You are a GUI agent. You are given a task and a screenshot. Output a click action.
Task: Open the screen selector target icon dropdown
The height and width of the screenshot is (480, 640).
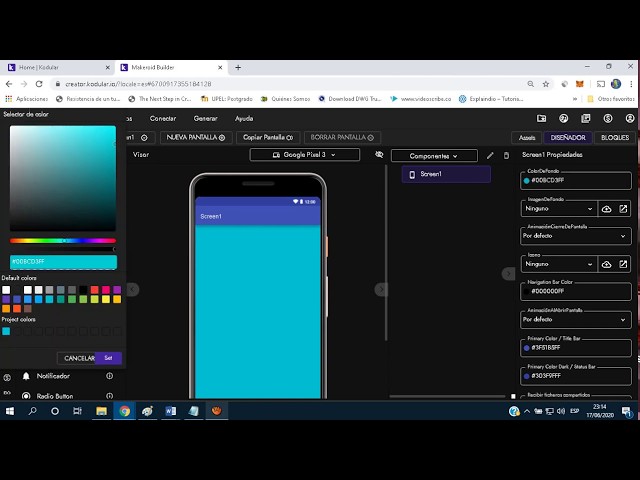click(144, 138)
